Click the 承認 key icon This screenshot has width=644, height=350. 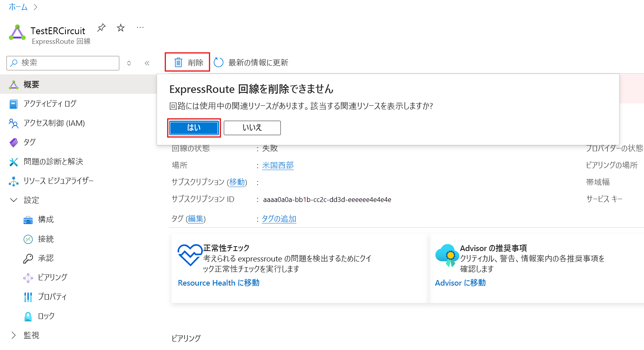pyautogui.click(x=28, y=258)
